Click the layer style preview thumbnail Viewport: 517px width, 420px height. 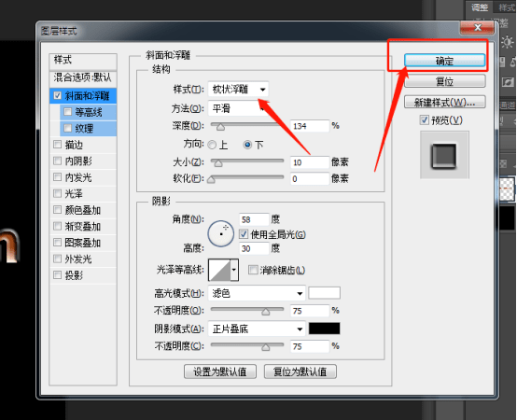click(444, 155)
